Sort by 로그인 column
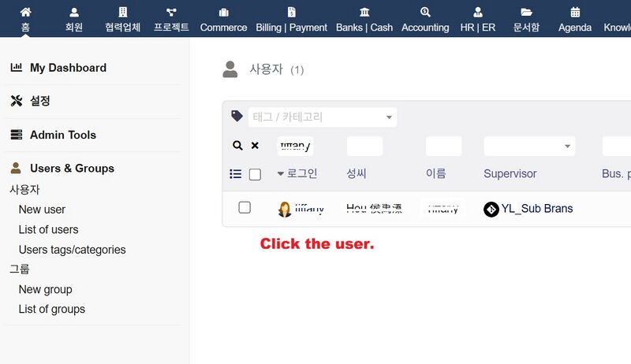This screenshot has height=364, width=631. tap(302, 173)
